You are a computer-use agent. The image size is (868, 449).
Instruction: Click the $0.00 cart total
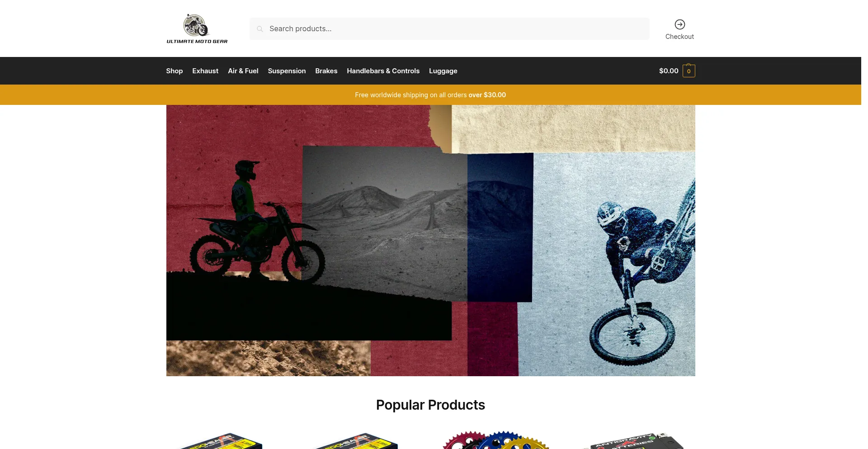(669, 71)
